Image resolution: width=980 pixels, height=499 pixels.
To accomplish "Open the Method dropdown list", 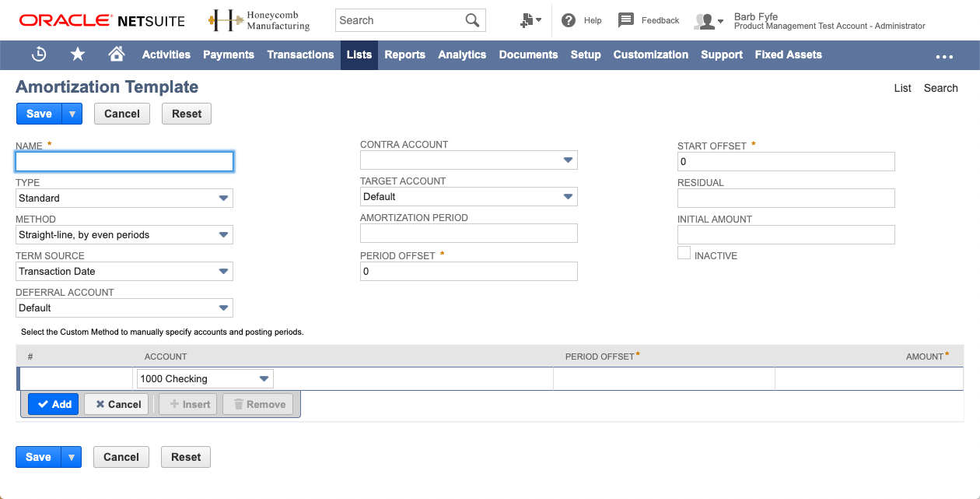I will [223, 235].
